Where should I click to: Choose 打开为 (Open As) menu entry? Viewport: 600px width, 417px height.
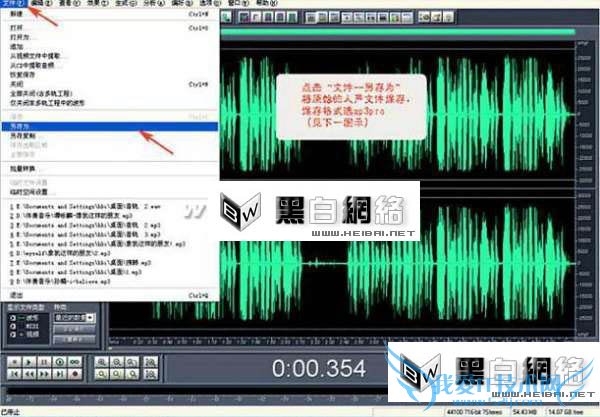pyautogui.click(x=110, y=37)
